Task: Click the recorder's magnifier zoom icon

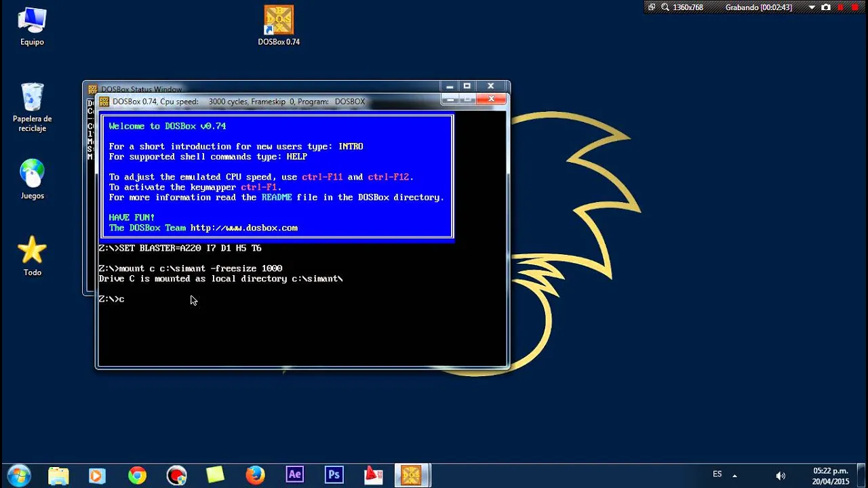Action: pos(665,7)
